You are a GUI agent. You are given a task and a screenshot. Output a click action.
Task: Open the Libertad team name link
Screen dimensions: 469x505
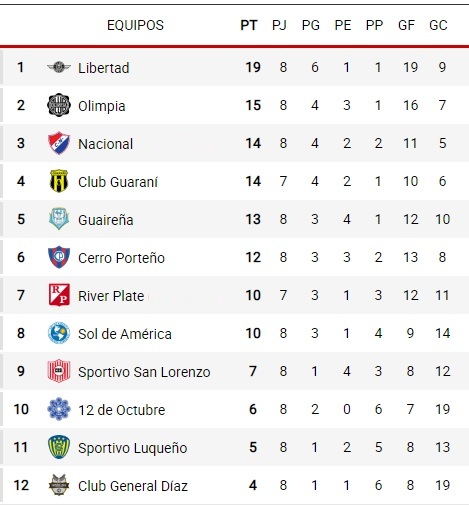(104, 68)
